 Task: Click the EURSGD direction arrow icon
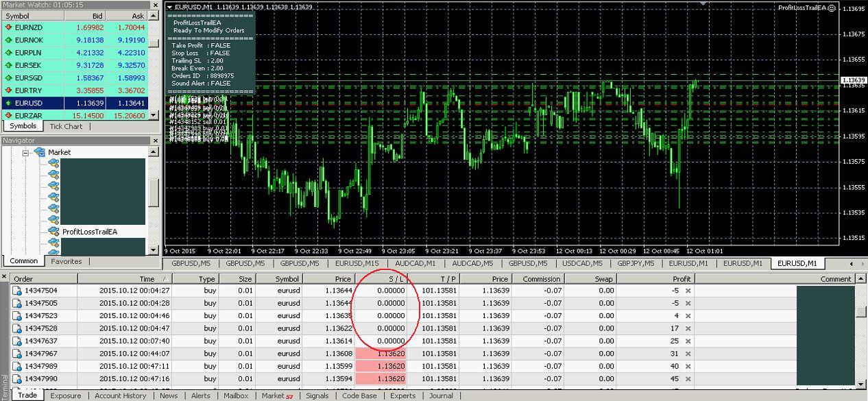(8, 78)
